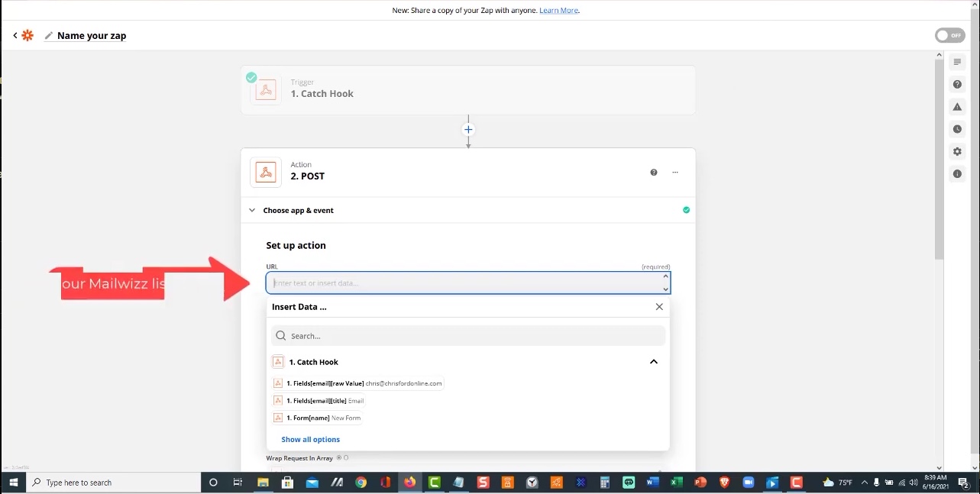The image size is (980, 494).
Task: Go back using the left arrow
Action: 15,35
